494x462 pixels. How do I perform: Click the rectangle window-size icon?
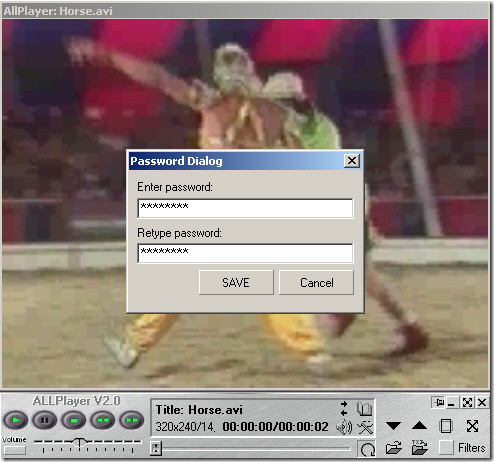[446, 426]
